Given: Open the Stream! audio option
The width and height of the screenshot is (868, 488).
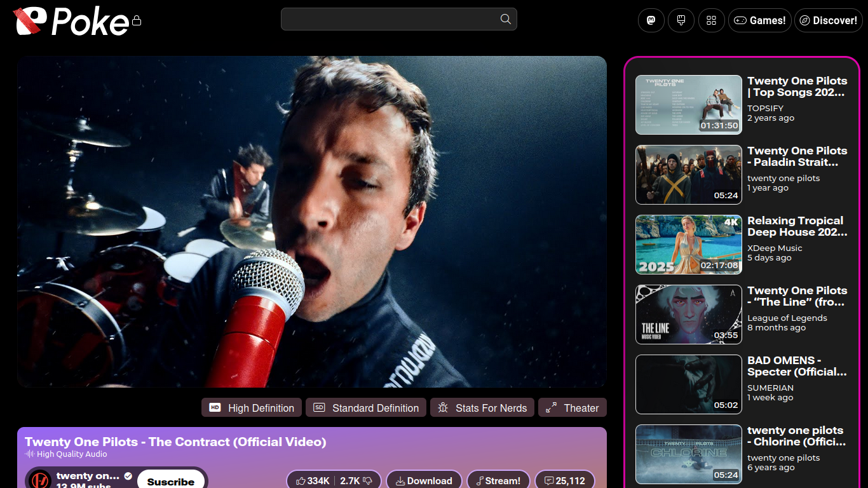Looking at the screenshot, I should click(x=498, y=481).
